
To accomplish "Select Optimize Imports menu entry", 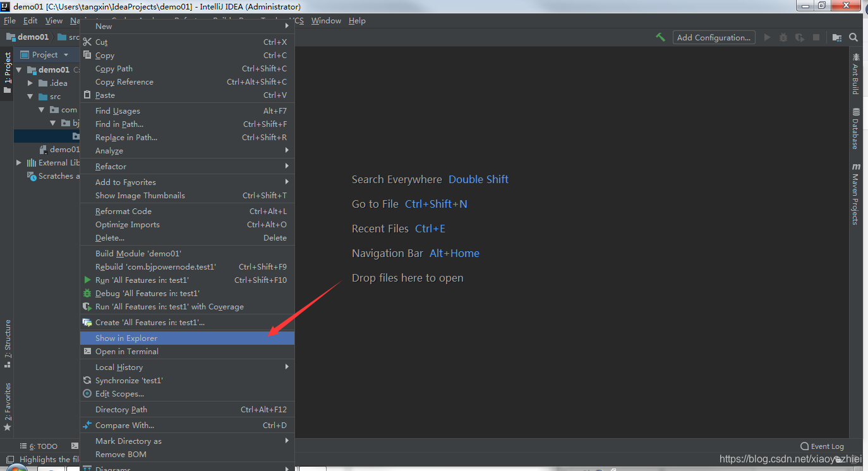I will [187, 225].
